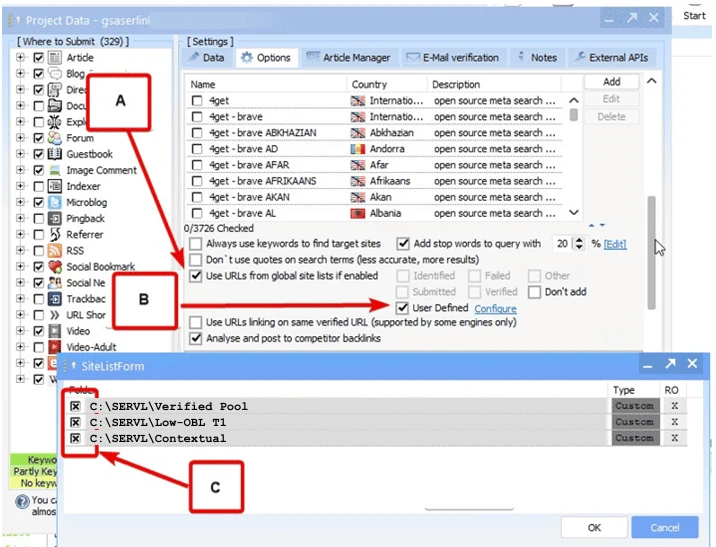The image size is (716, 547).
Task: Click the stop words Edit link
Action: click(615, 244)
